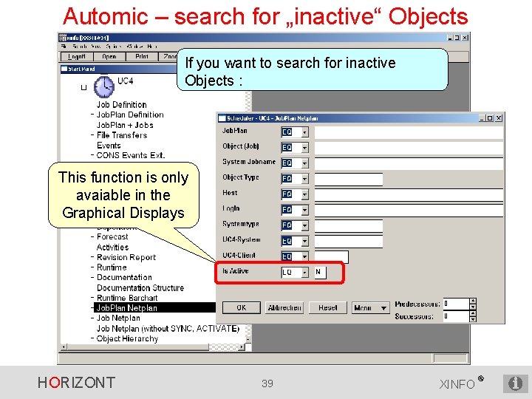532x399 pixels.
Task: Select Events in the tree
Action: pyautogui.click(x=109, y=146)
